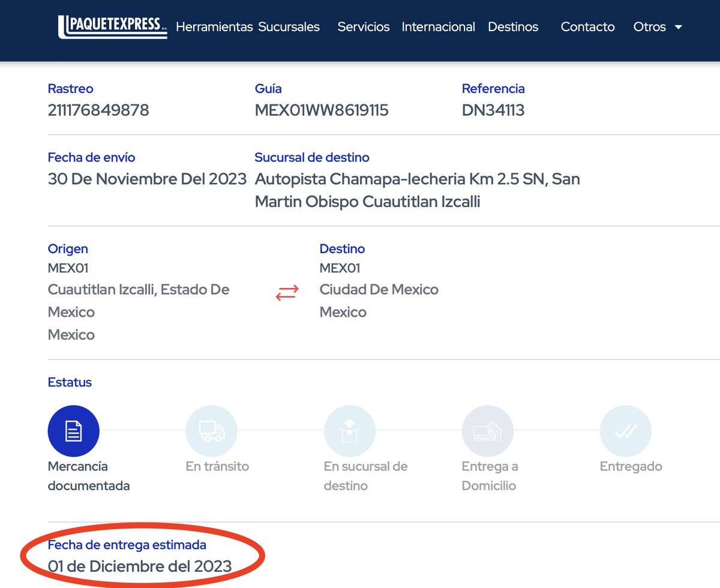The height and width of the screenshot is (588, 720).
Task: Open the Sucursales menu item
Action: coord(289,27)
